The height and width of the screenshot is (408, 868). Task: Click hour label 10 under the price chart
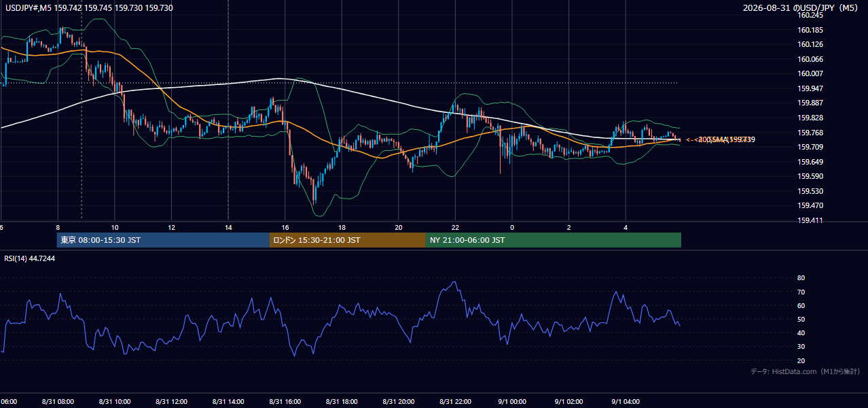pos(115,227)
